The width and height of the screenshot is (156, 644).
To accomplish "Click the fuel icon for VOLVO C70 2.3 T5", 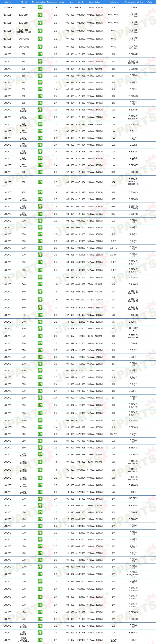I will coord(40,255).
